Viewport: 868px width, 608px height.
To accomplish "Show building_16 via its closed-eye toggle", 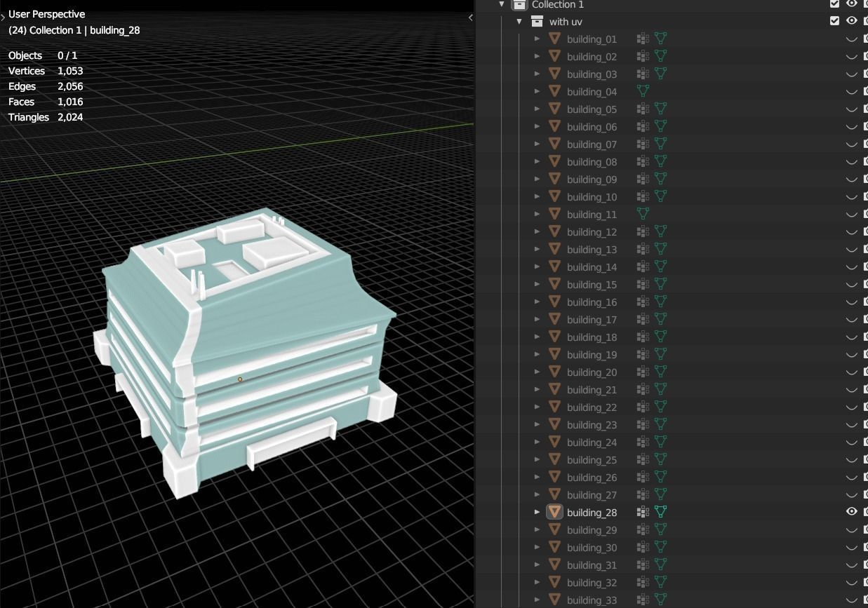I will tap(852, 302).
